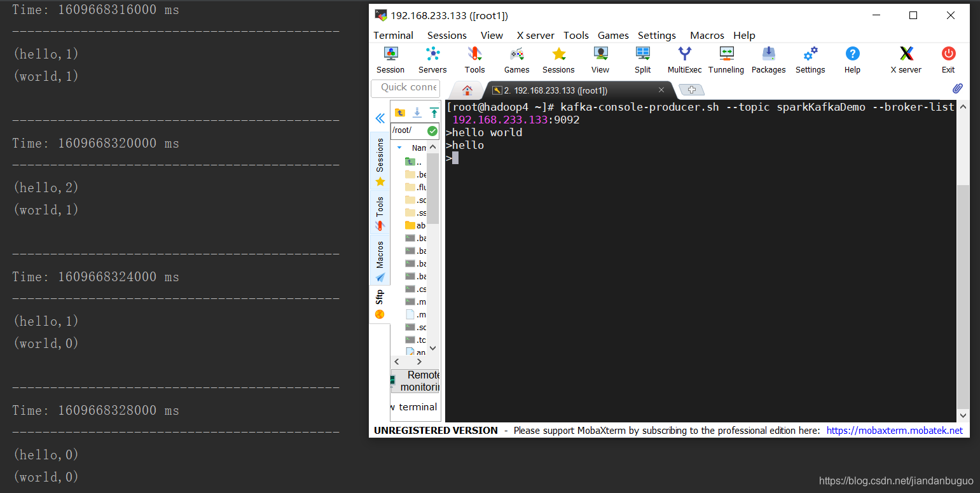980x493 pixels.
Task: Select the 'ab' folder row
Action: [415, 225]
